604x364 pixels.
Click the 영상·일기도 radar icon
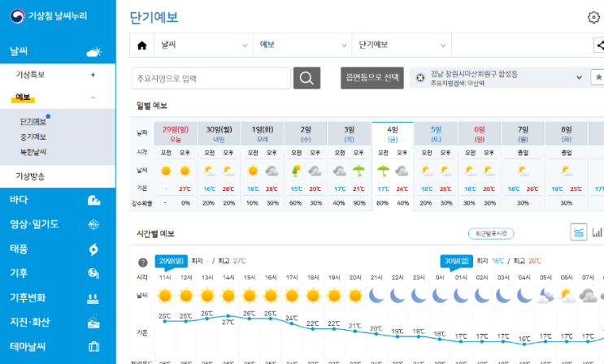pyautogui.click(x=93, y=224)
